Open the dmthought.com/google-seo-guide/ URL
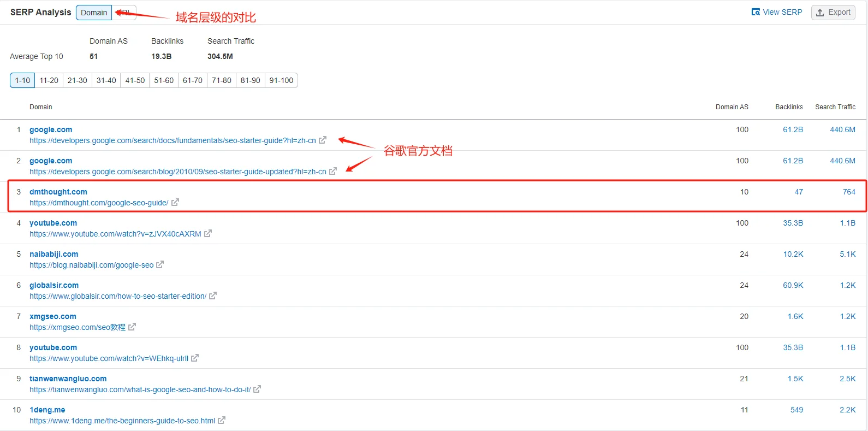868x431 pixels. pos(99,203)
